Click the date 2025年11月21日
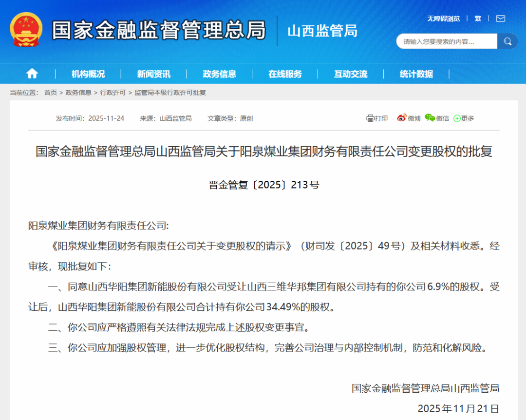Image resolution: width=526 pixels, height=420 pixels. (x=459, y=409)
